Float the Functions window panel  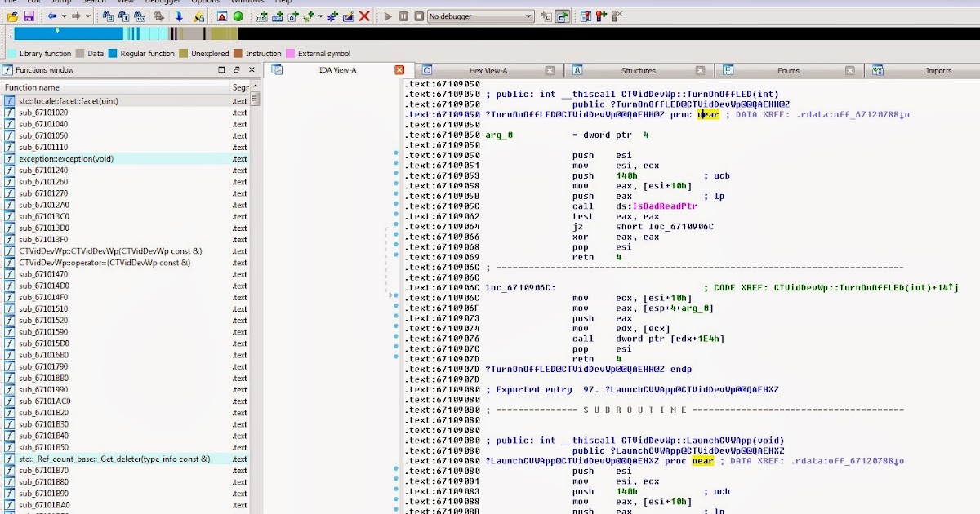(x=237, y=70)
